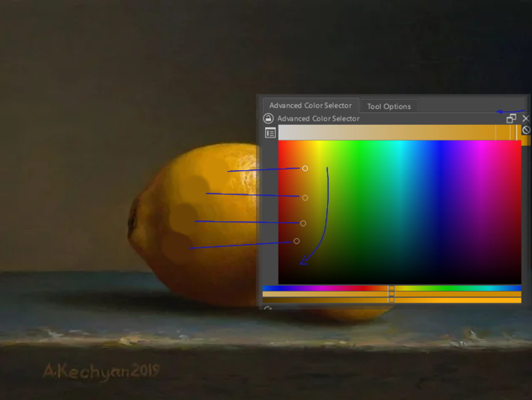This screenshot has height=400, width=532.
Task: Click the clear color history icon
Action: click(527, 130)
